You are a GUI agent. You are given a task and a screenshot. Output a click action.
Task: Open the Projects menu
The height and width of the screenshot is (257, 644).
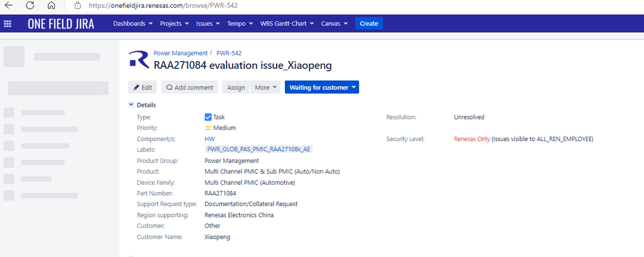(174, 23)
